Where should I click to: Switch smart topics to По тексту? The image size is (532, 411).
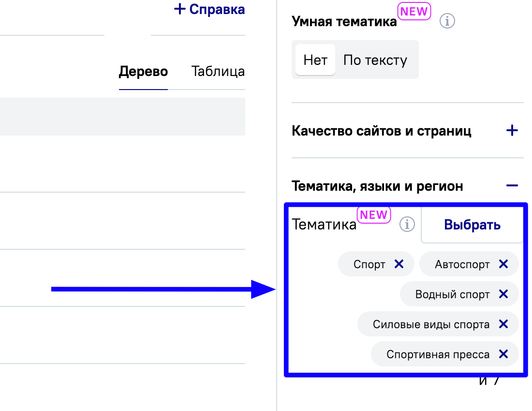375,60
